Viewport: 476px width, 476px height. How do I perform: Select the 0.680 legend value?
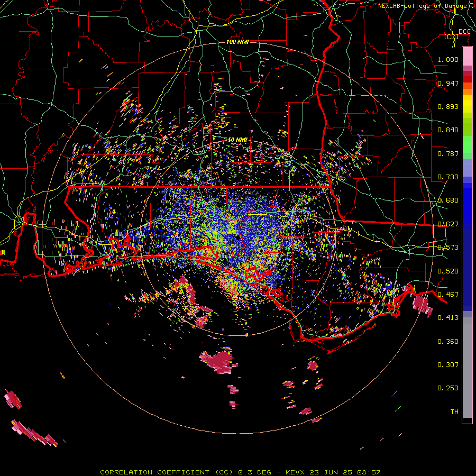click(x=448, y=200)
